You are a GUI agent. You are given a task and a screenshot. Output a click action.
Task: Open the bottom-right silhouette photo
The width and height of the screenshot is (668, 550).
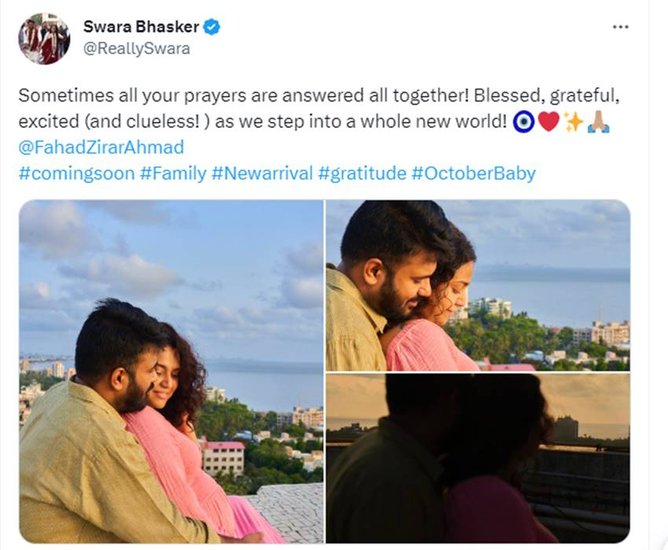click(478, 458)
